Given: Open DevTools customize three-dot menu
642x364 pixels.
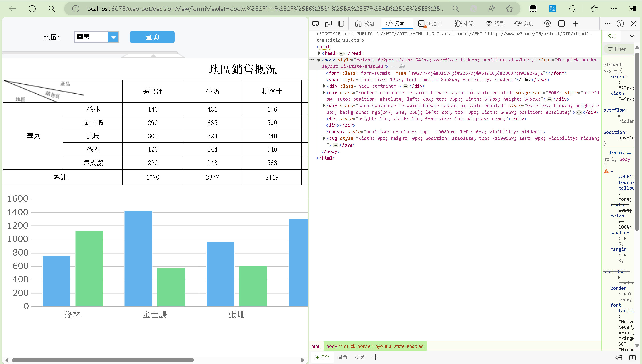Looking at the screenshot, I should click(607, 23).
